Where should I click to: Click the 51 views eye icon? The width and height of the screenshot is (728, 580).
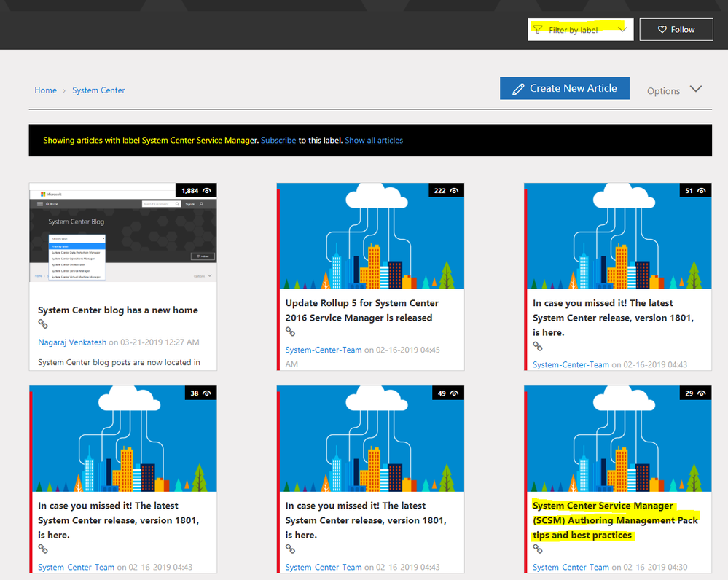click(x=702, y=190)
